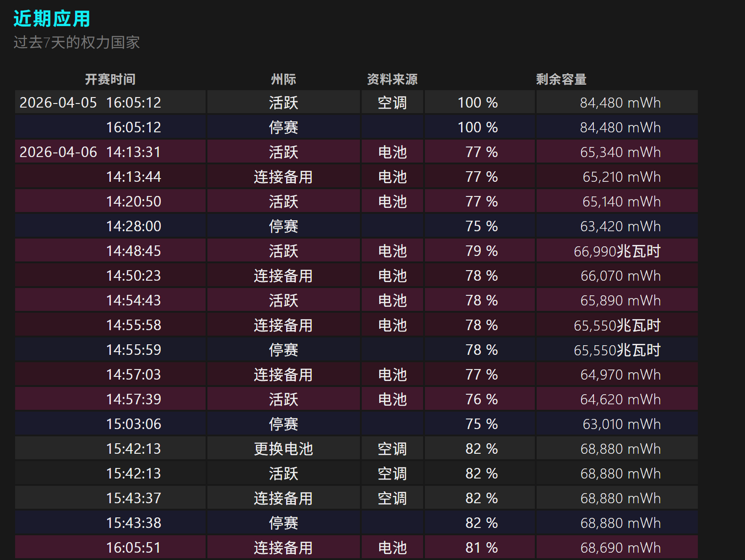Select the 更换电池 state cell
The image size is (745, 560).
[283, 449]
